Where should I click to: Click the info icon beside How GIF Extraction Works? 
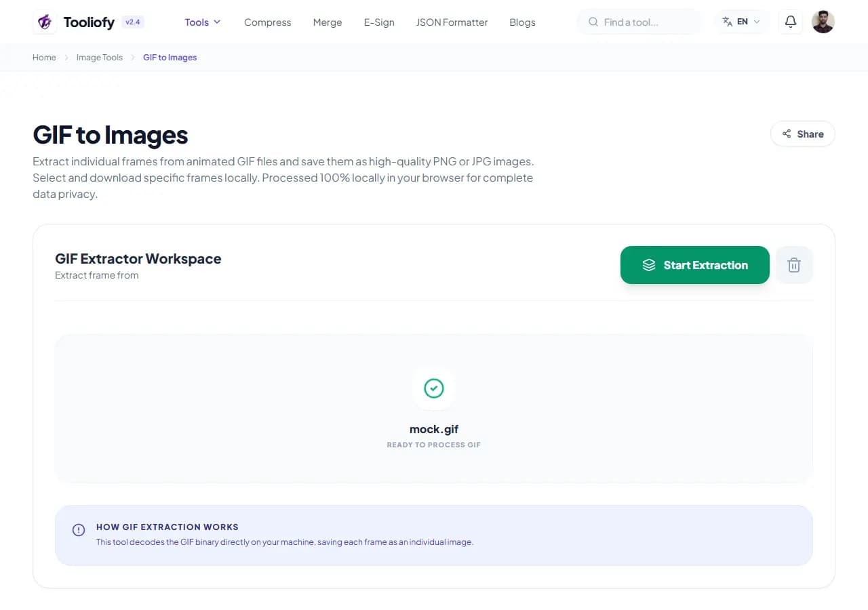pyautogui.click(x=79, y=530)
